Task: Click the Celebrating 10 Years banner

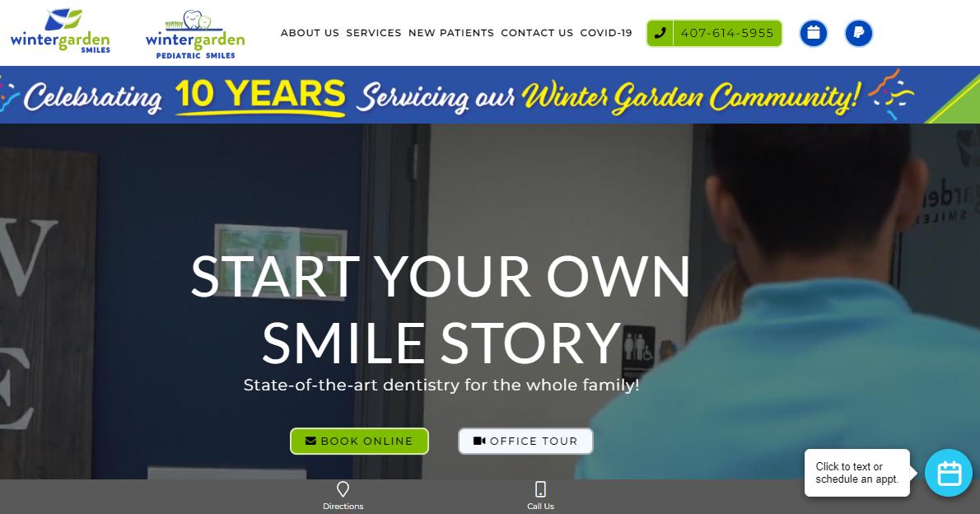Action: (490, 95)
